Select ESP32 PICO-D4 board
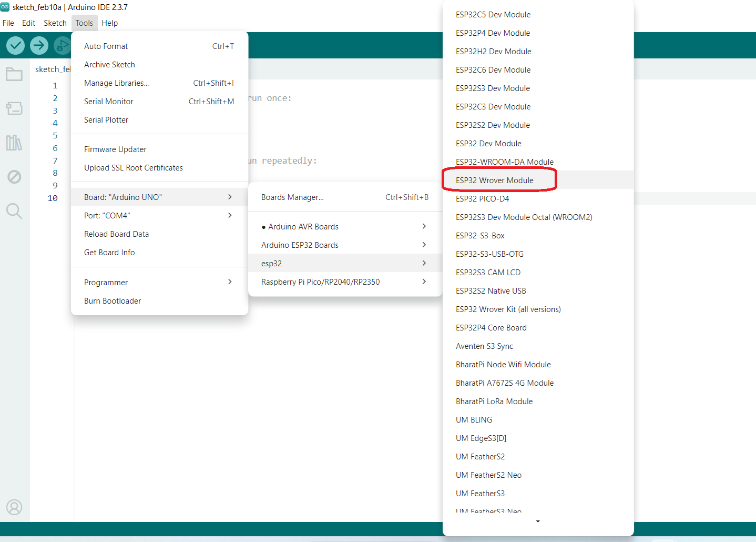Screen dimensions: 756x542 point(538,199)
